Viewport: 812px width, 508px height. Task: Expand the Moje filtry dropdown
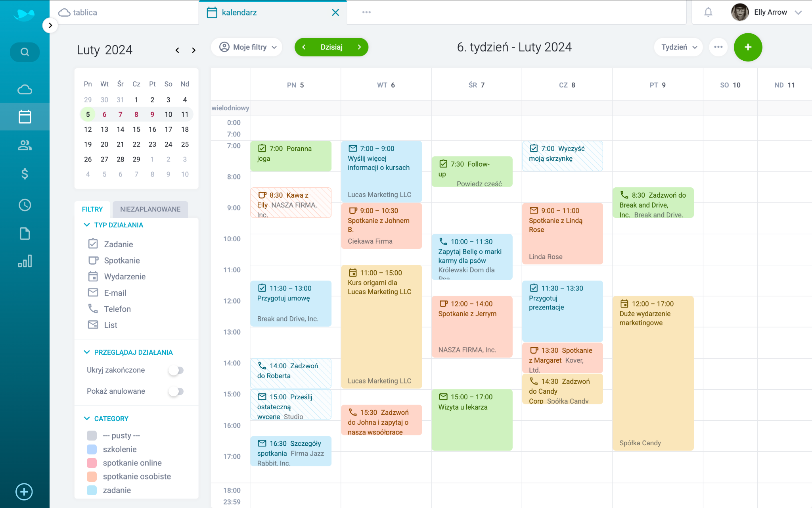click(247, 47)
